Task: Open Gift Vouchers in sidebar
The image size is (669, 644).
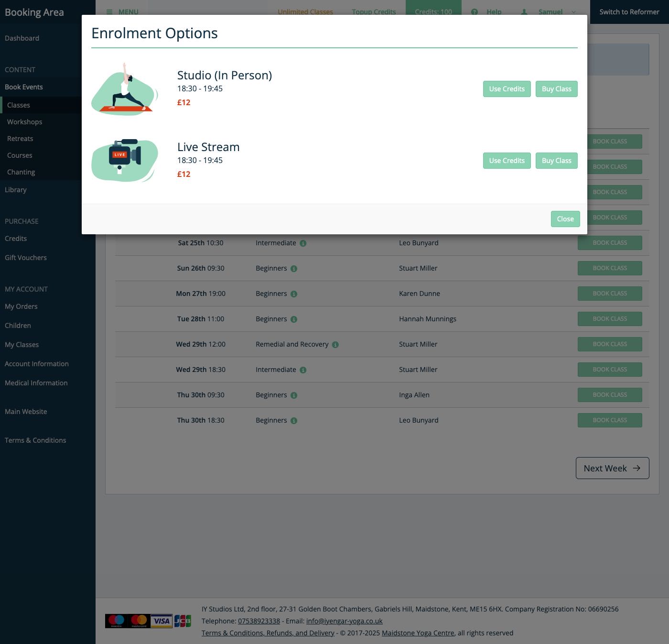Action: [x=26, y=258]
